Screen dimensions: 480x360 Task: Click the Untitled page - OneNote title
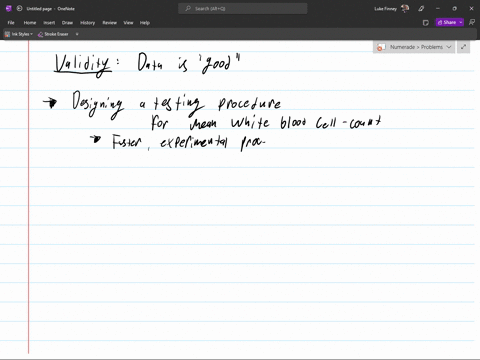(x=51, y=9)
